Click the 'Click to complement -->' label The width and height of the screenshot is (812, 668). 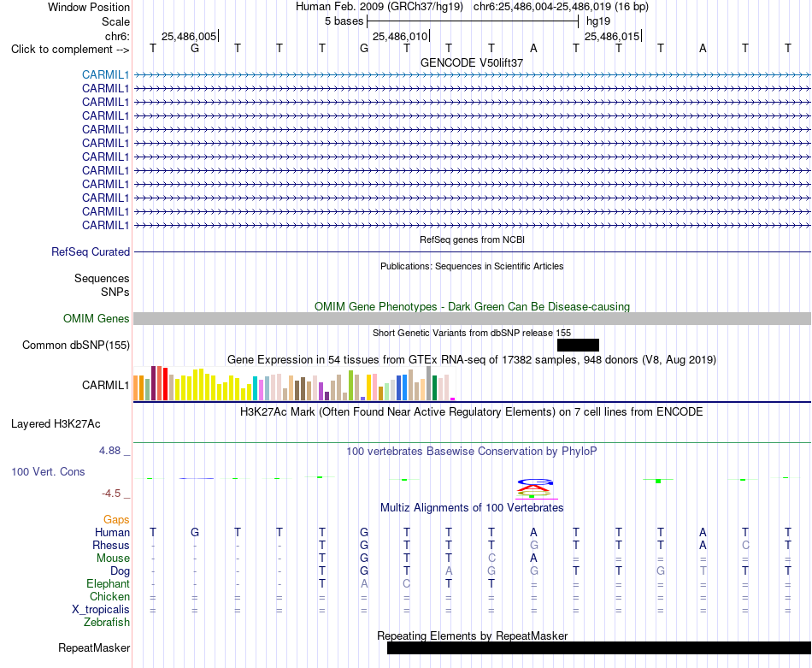tap(70, 50)
